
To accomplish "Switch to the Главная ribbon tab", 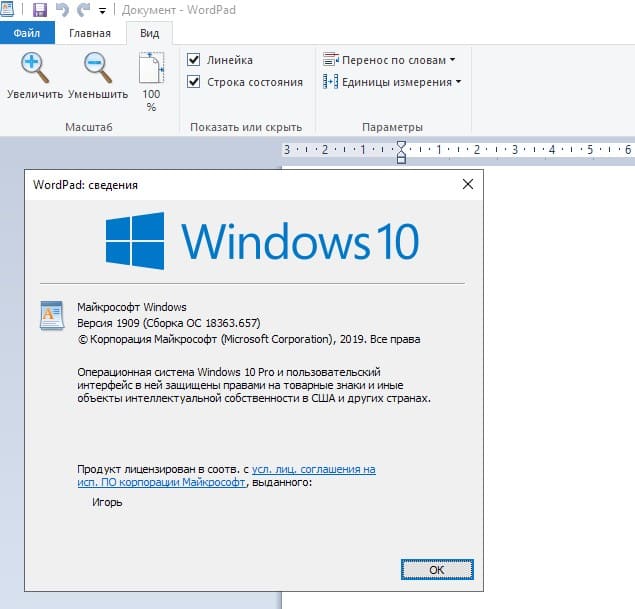I will pos(90,33).
